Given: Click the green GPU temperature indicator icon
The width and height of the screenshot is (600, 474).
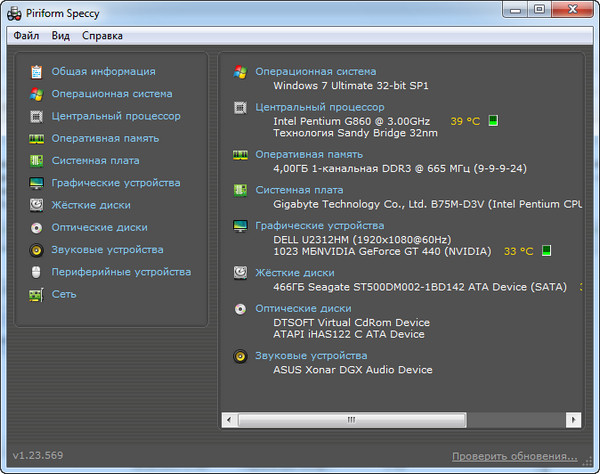Looking at the screenshot, I should pyautogui.click(x=546, y=251).
